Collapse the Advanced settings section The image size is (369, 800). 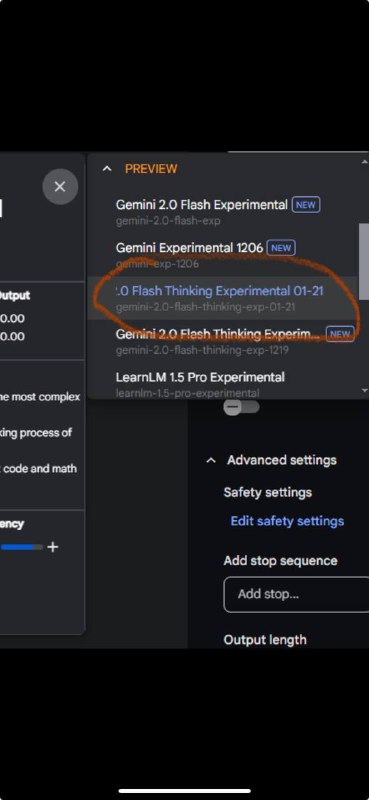[210, 461]
